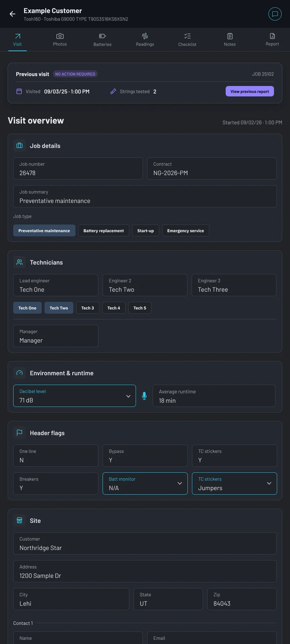The width and height of the screenshot is (290, 644).
Task: Select Emergency service job type chip
Action: 186,230
